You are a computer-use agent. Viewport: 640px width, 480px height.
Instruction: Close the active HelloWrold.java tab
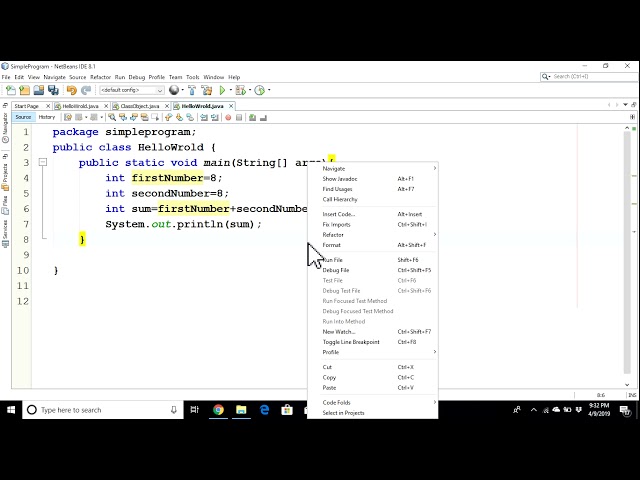point(231,106)
